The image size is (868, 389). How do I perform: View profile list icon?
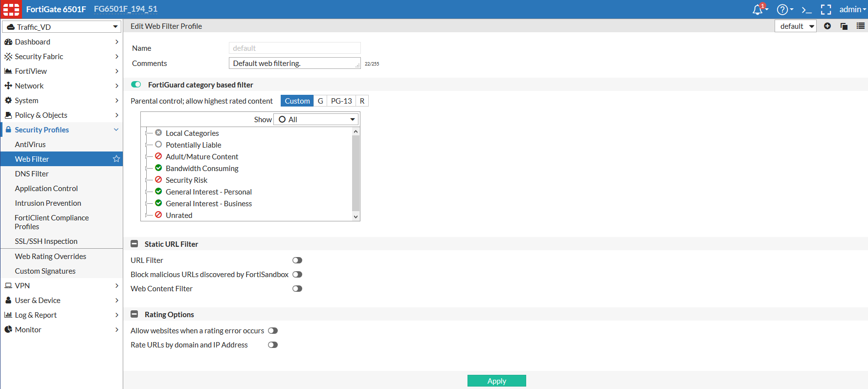[x=861, y=26]
